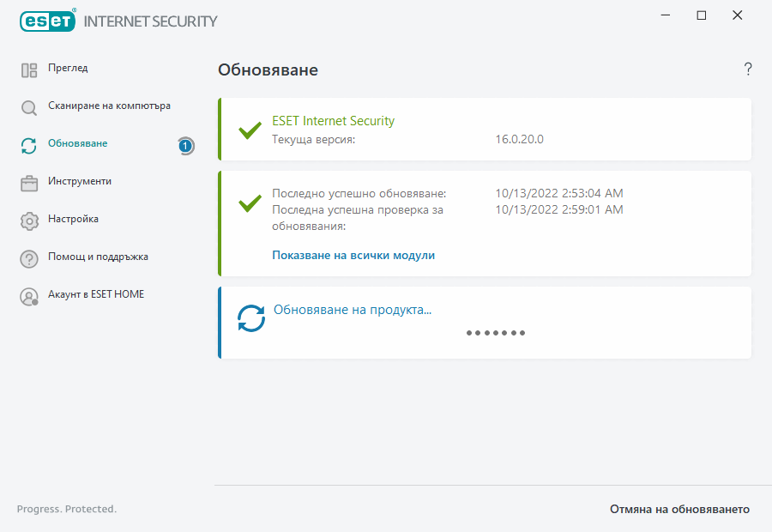Click the green checkmark beside ESET Internet Security
Viewport: 772px width, 532px height.
[250, 131]
